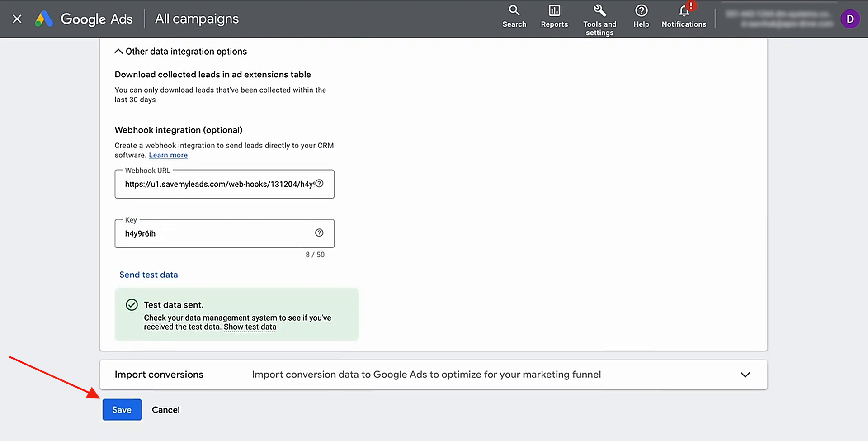Click the Cancel button
The height and width of the screenshot is (441, 868).
[166, 410]
